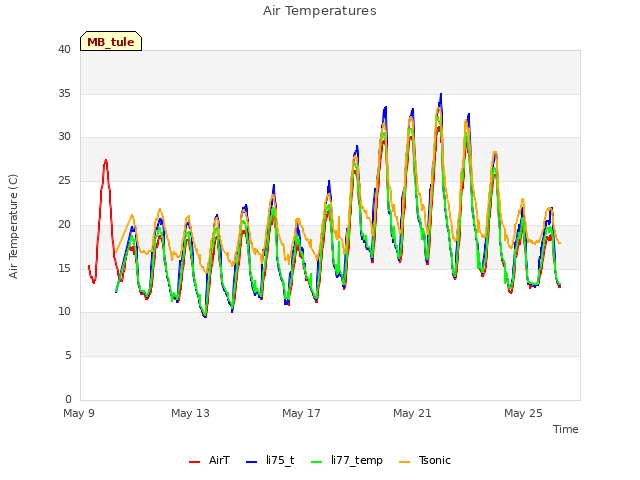Click the 25 y-axis tick label
This screenshot has height=480, width=640.
64,180
